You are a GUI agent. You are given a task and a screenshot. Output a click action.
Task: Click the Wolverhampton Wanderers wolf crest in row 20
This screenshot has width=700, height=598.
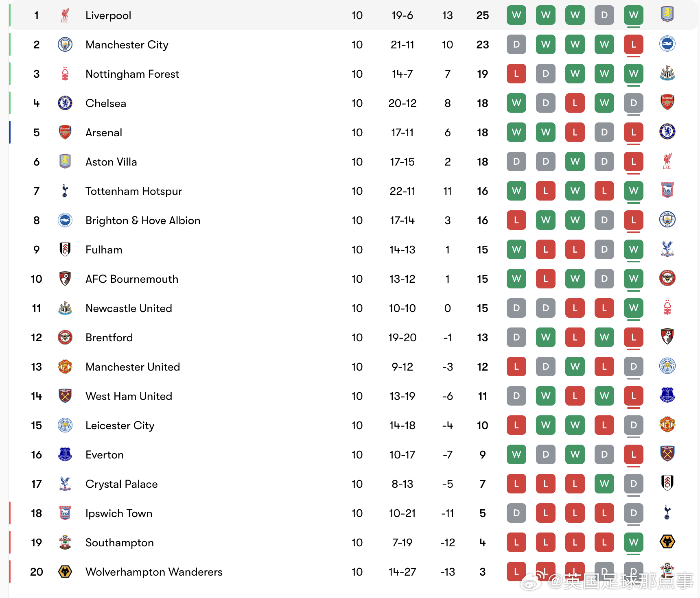coord(65,572)
